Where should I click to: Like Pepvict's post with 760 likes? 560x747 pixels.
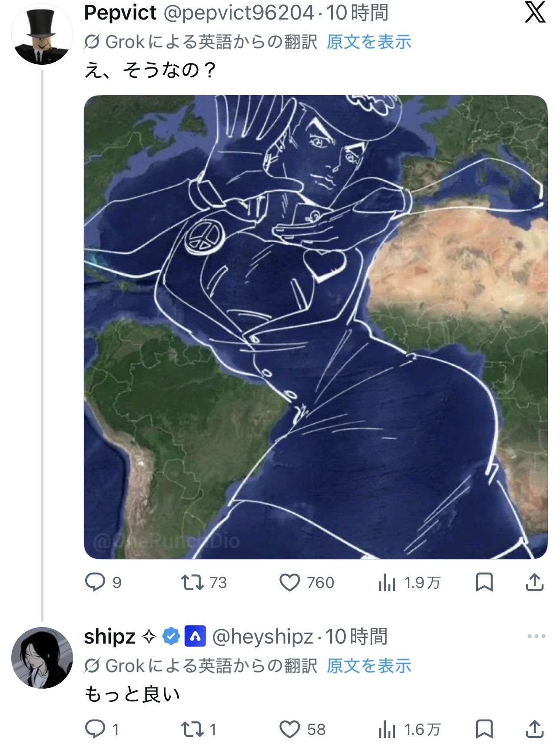[x=290, y=582]
